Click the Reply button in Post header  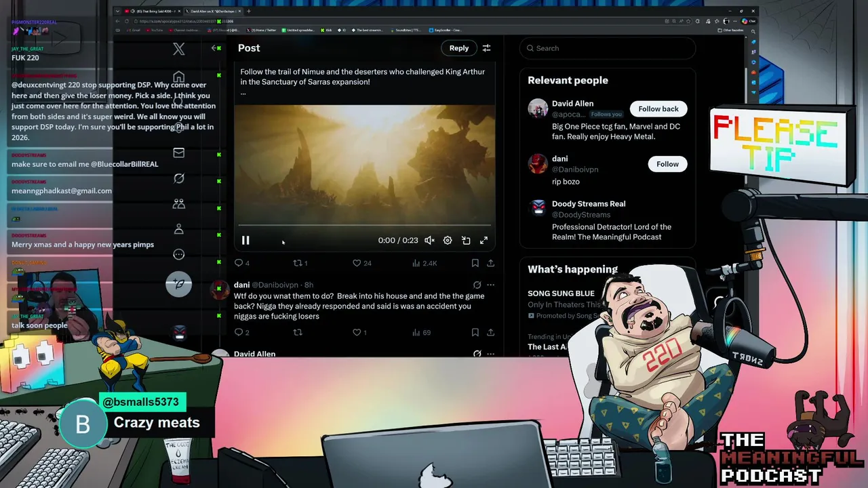(x=459, y=48)
